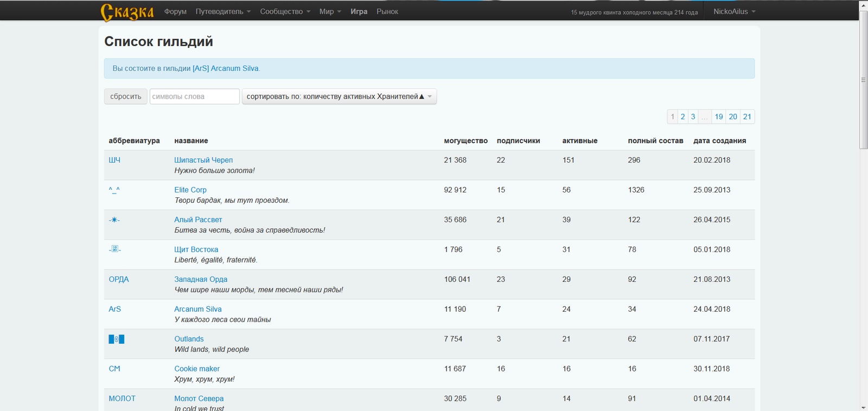
Task: Open the Алый Рассвет sun abbreviation
Action: (114, 220)
